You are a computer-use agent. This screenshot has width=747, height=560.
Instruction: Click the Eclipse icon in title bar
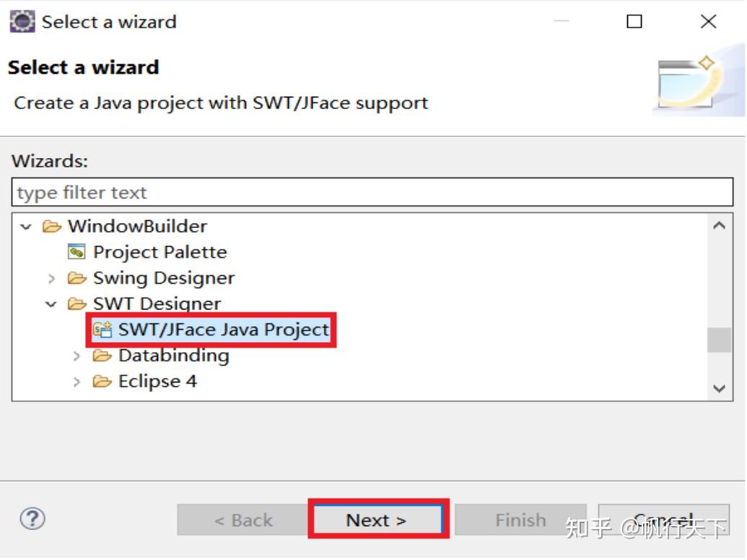click(22, 22)
